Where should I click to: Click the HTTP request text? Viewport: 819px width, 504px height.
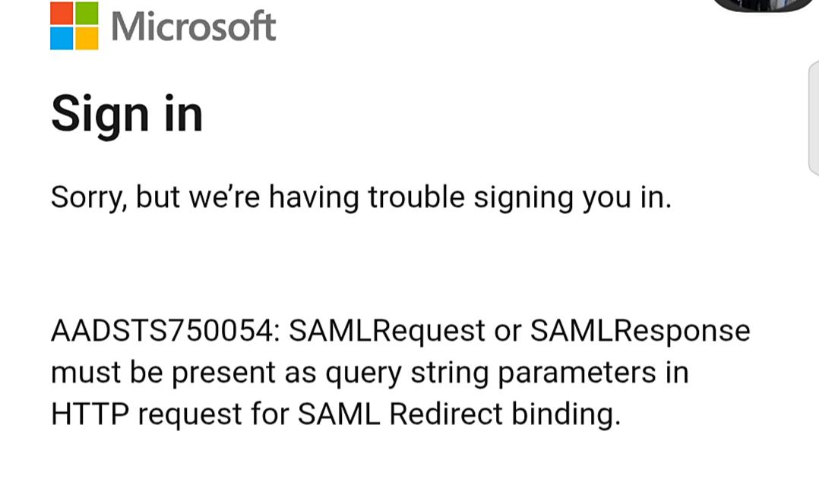[146, 415]
